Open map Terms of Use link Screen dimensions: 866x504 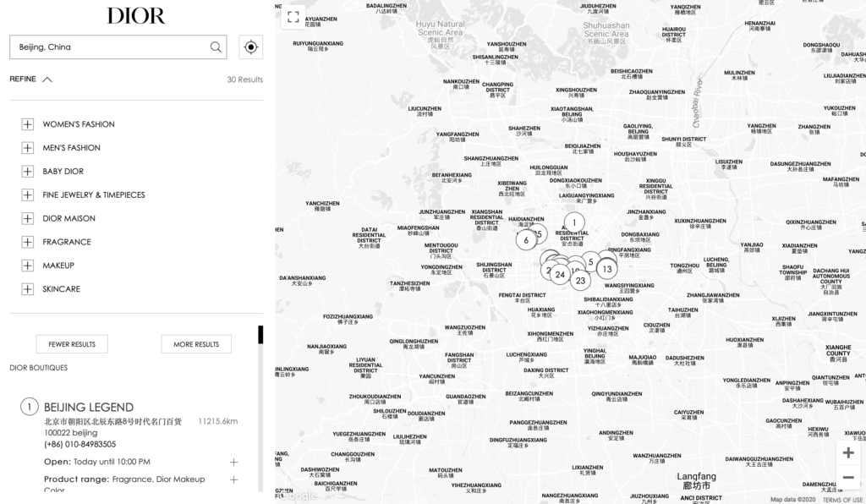pos(842,500)
